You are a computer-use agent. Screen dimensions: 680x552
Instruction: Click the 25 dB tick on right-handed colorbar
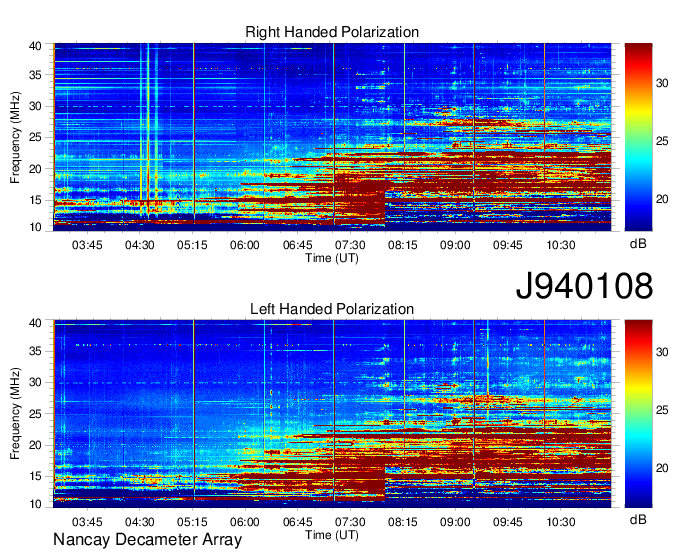662,141
